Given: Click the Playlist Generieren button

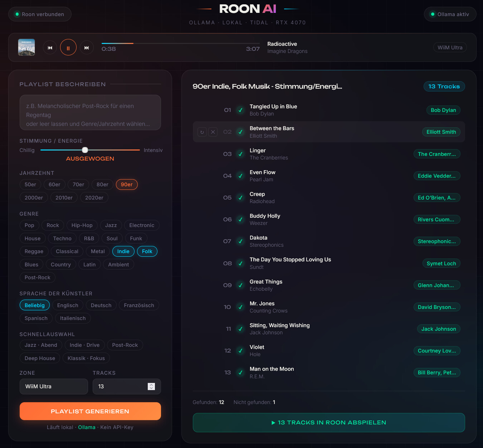Looking at the screenshot, I should click(x=90, y=411).
